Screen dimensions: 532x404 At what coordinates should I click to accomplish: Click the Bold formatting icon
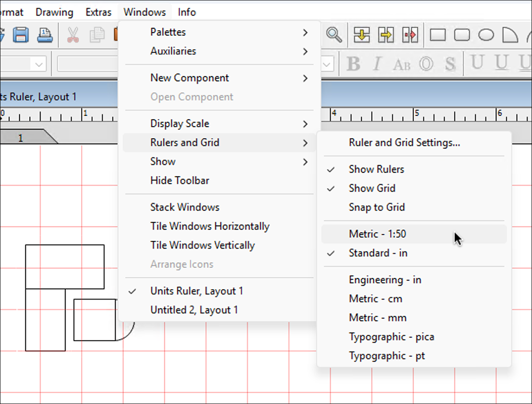353,64
